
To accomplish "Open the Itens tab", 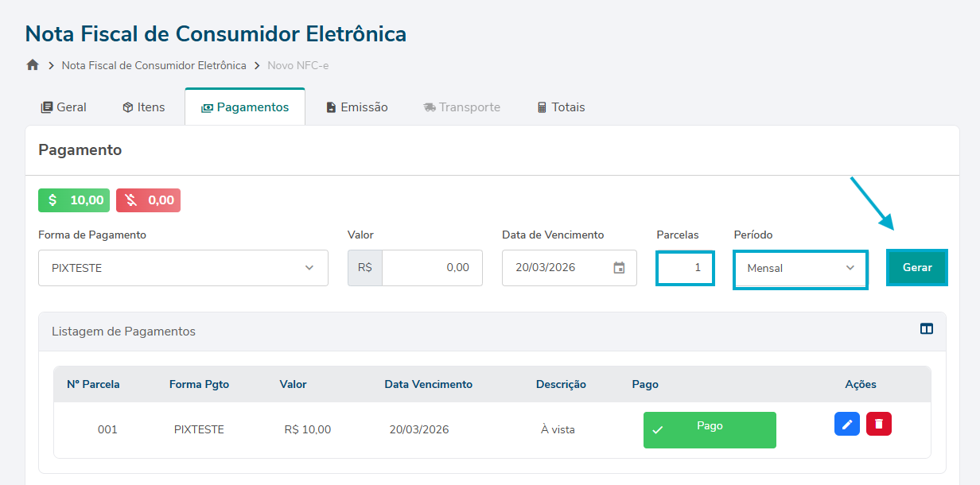I will [x=144, y=107].
